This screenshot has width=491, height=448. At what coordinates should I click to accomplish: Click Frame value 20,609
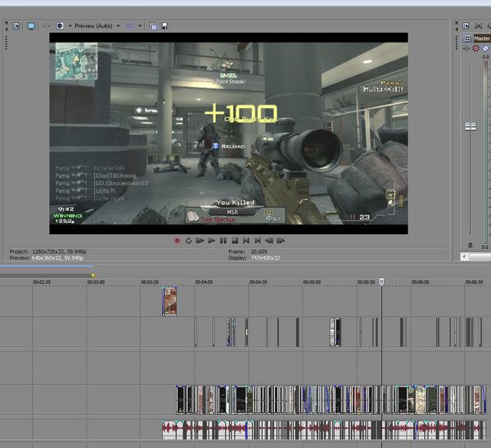pyautogui.click(x=259, y=251)
